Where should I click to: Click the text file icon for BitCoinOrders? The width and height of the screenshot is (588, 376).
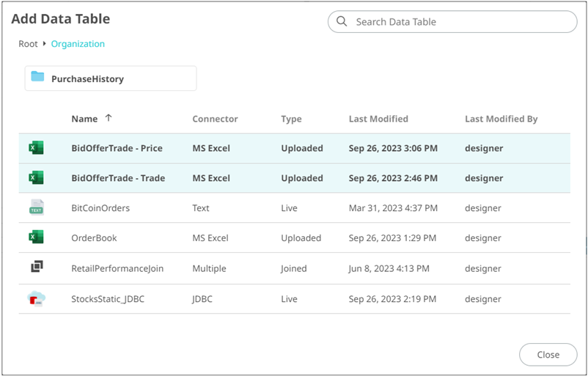(x=36, y=208)
